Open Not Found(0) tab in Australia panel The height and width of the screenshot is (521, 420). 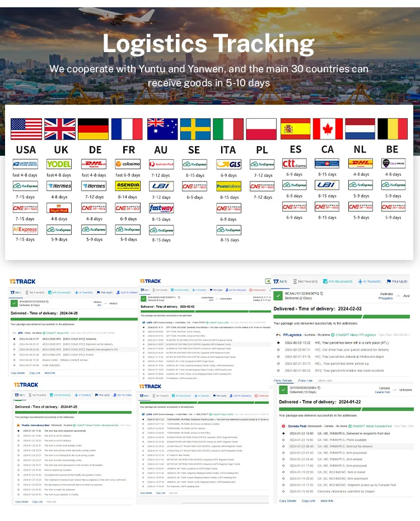(x=306, y=281)
